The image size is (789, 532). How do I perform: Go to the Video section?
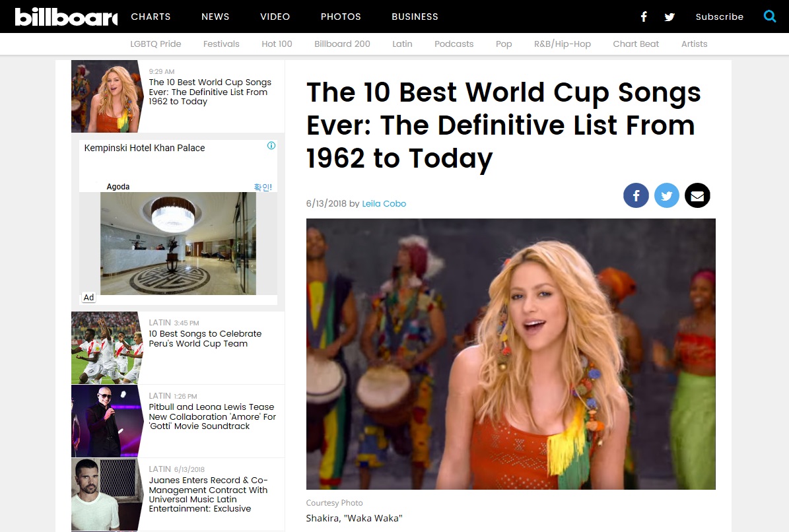click(x=275, y=17)
